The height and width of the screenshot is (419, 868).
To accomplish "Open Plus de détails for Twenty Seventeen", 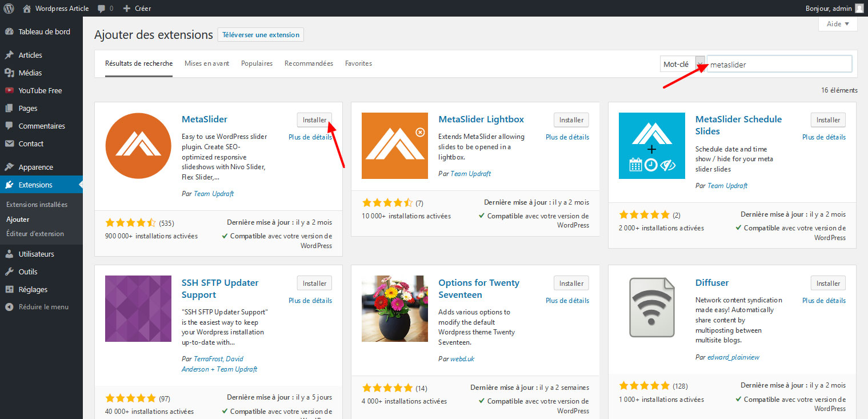I will (x=567, y=301).
